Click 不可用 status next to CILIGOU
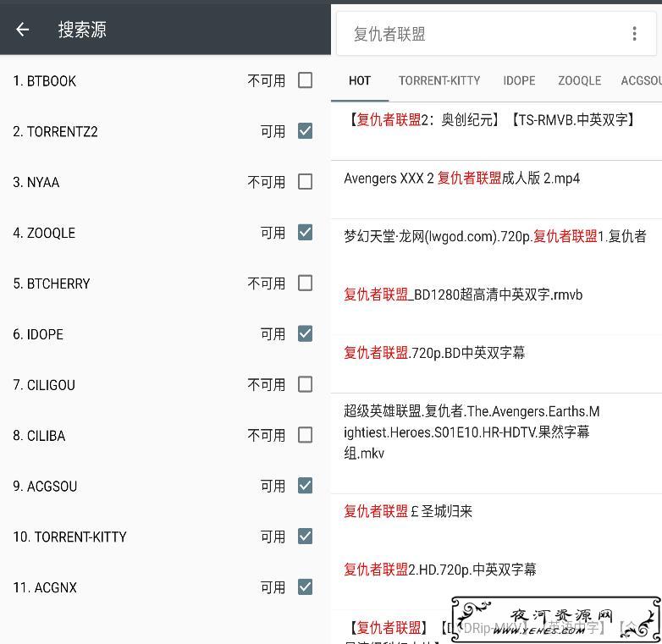The width and height of the screenshot is (662, 644). tap(267, 385)
